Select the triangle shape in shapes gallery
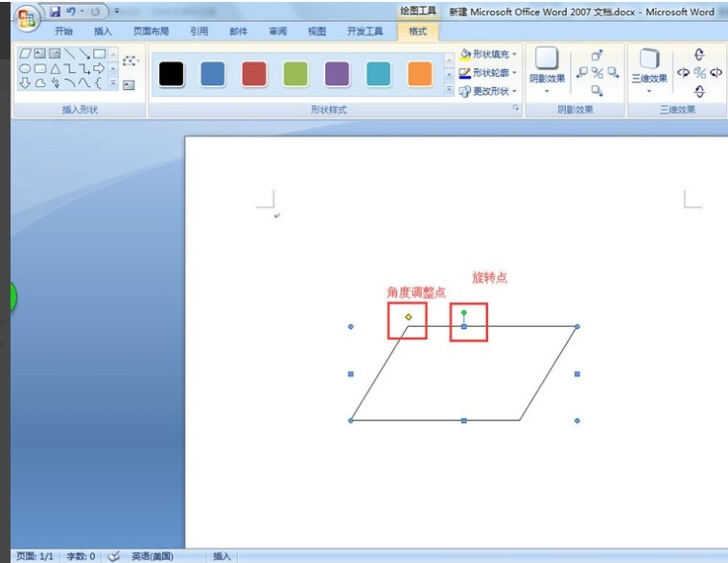Screen dimensions: 728x563 coord(55,68)
